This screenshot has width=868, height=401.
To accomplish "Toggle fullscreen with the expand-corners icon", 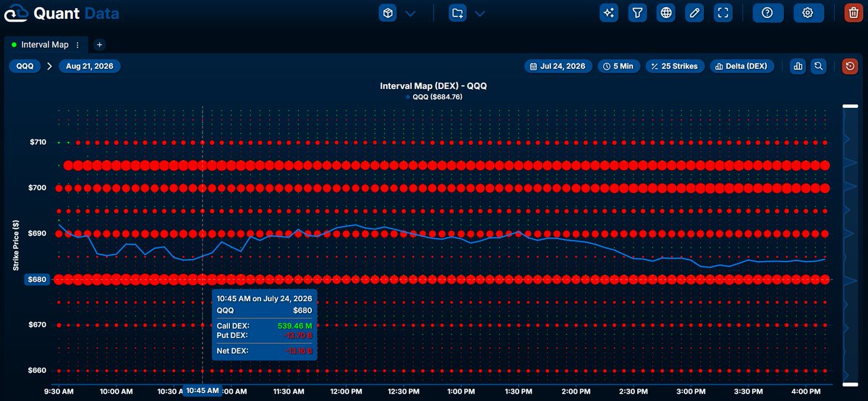I will point(723,13).
